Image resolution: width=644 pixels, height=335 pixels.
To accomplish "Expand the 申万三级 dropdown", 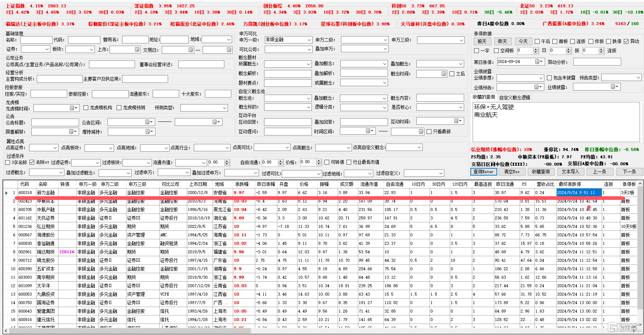I will (461, 40).
